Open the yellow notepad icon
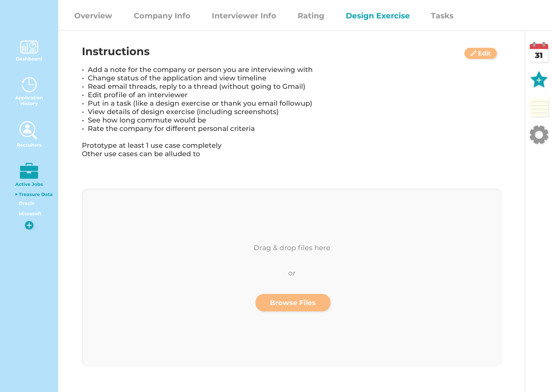 [x=539, y=107]
